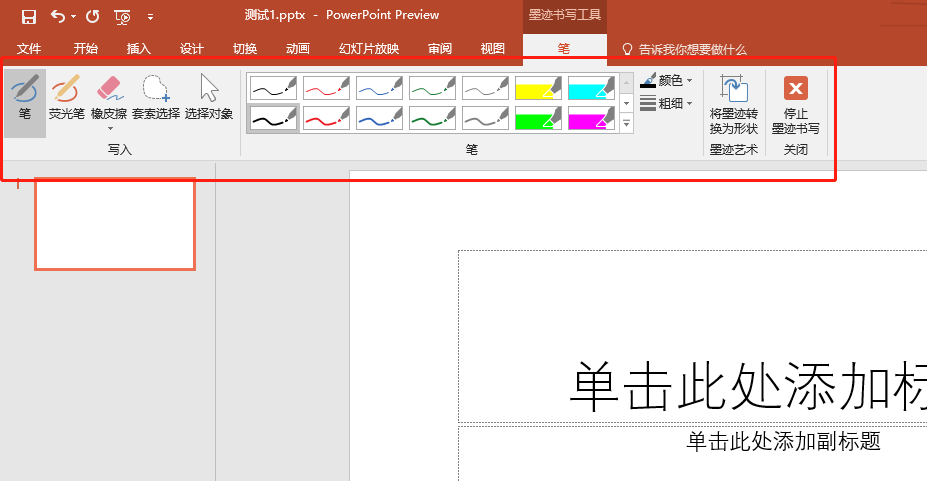The width and height of the screenshot is (927, 481).
Task: Click the Redo/Repeat icon
Action: click(x=92, y=17)
